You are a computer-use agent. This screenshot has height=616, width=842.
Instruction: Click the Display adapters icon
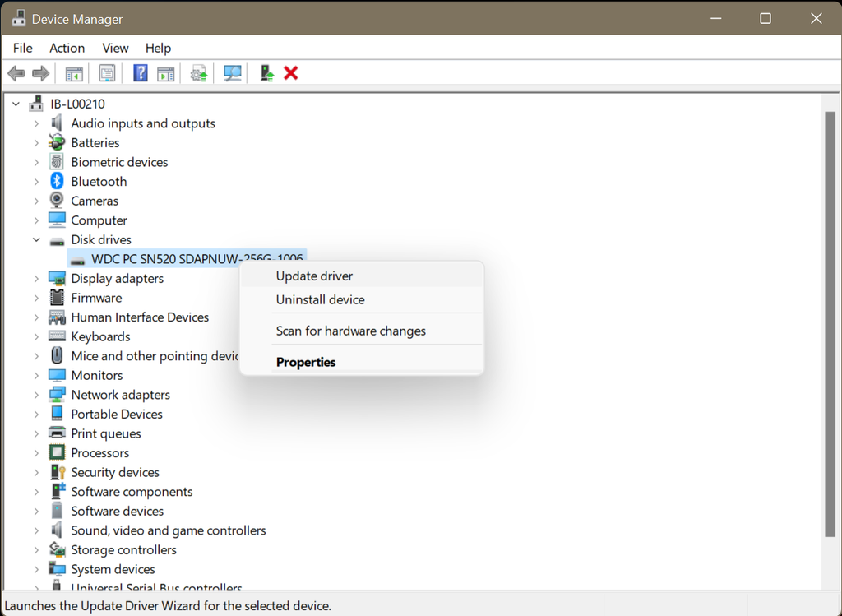pos(57,278)
